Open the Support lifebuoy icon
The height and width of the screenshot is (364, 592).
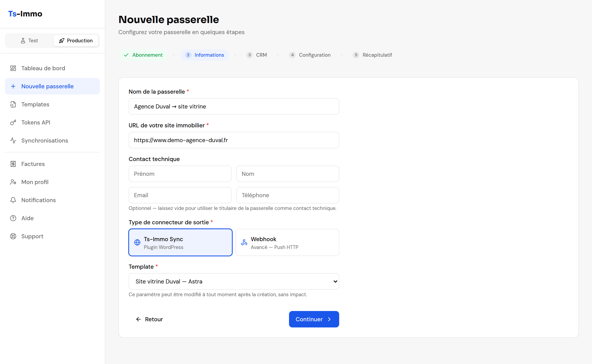click(x=13, y=236)
